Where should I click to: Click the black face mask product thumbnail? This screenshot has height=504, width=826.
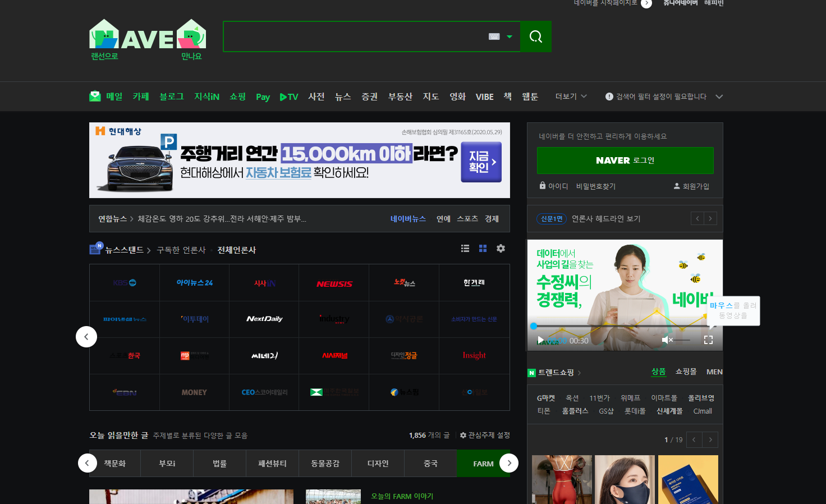point(625,479)
